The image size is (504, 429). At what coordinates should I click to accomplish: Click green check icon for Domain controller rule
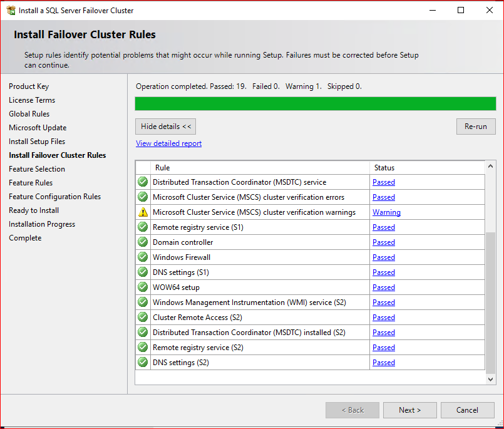click(143, 242)
